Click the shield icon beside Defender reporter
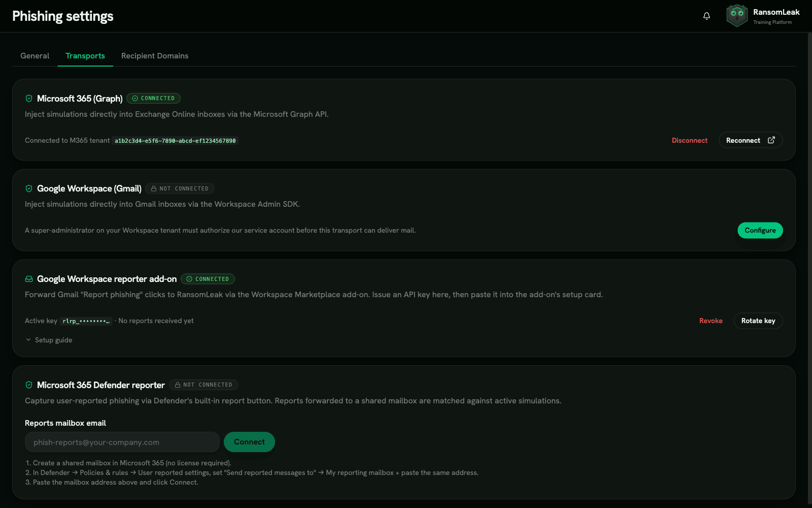 pyautogui.click(x=29, y=385)
